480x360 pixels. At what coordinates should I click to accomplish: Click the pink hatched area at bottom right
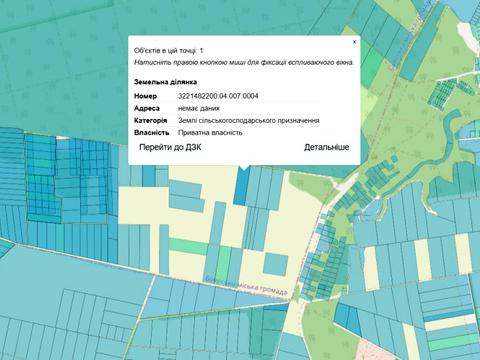tap(371, 349)
